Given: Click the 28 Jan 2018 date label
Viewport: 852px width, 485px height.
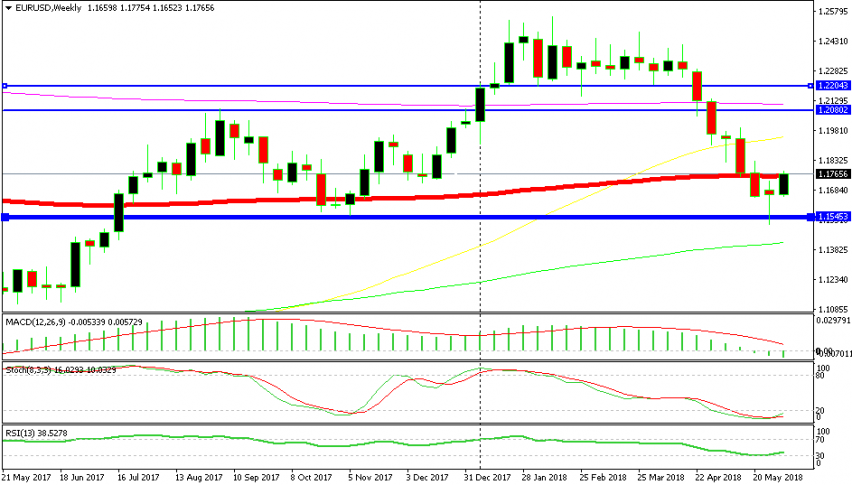Looking at the screenshot, I should point(545,477).
